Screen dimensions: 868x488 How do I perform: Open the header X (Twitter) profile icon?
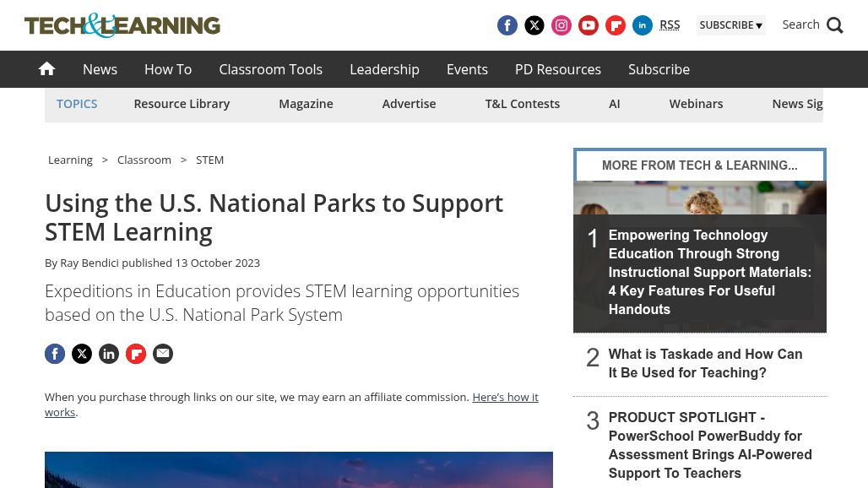pyautogui.click(x=534, y=25)
